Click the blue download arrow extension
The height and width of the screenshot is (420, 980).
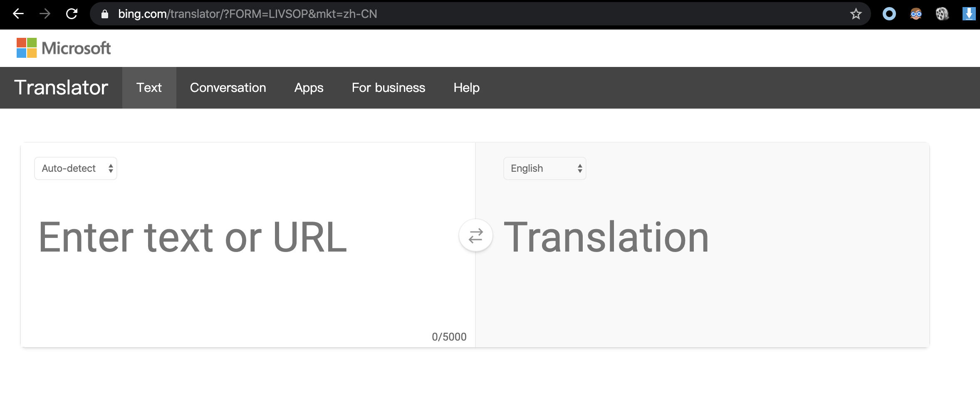[x=968, y=14]
